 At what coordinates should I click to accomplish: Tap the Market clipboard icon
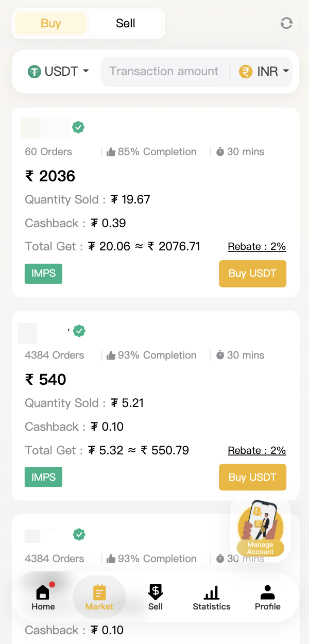[99, 592]
